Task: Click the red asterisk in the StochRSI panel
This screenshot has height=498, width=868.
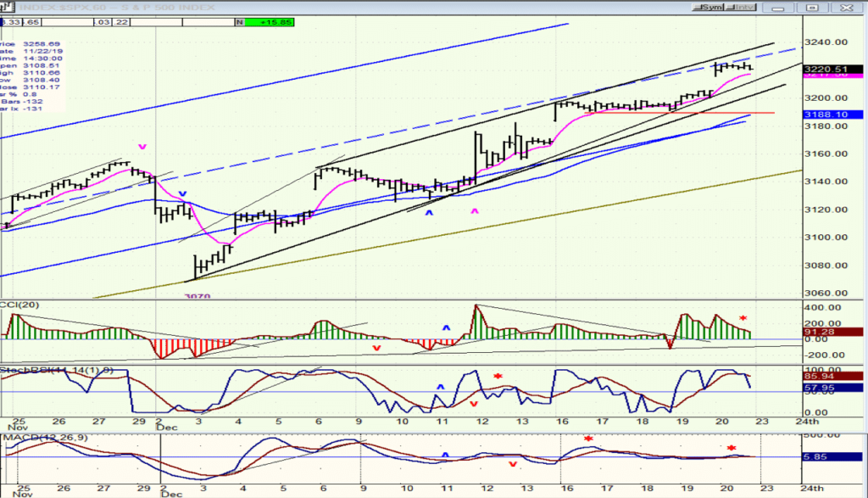Action: pyautogui.click(x=498, y=377)
